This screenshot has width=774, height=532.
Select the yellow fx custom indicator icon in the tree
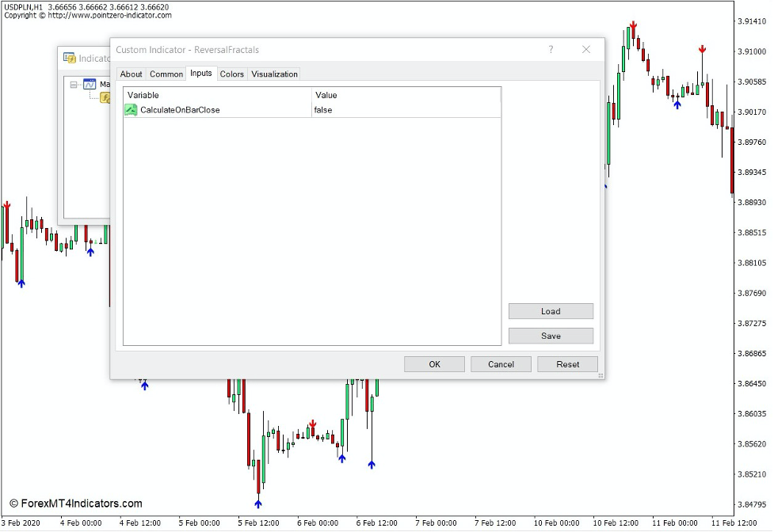pos(105,97)
